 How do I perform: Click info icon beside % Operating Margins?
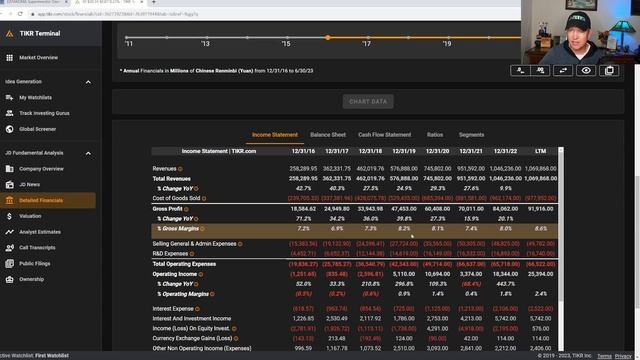(212, 294)
